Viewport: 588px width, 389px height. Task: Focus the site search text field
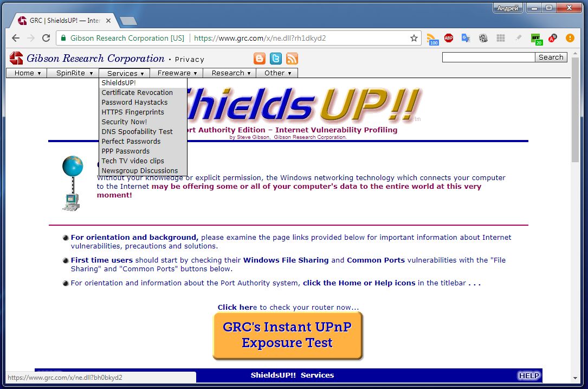pyautogui.click(x=489, y=58)
